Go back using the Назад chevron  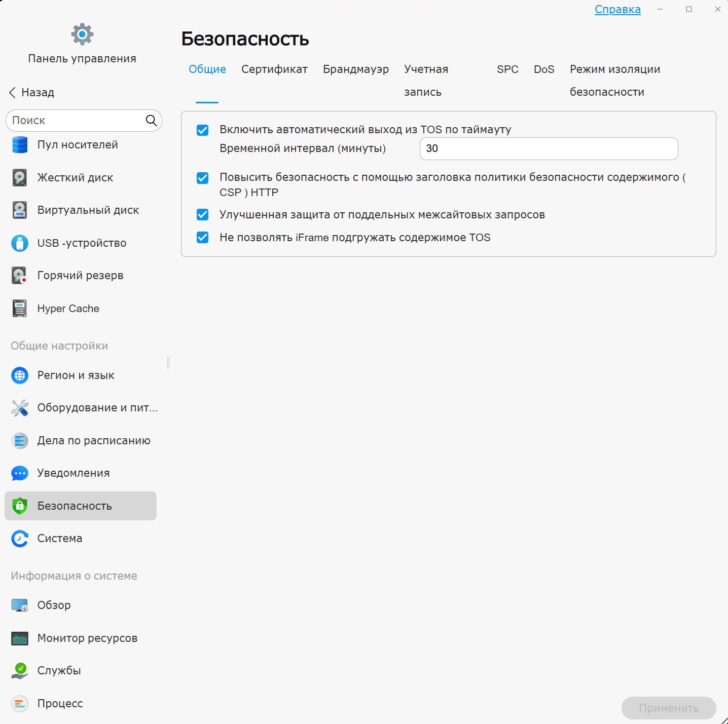click(x=12, y=93)
